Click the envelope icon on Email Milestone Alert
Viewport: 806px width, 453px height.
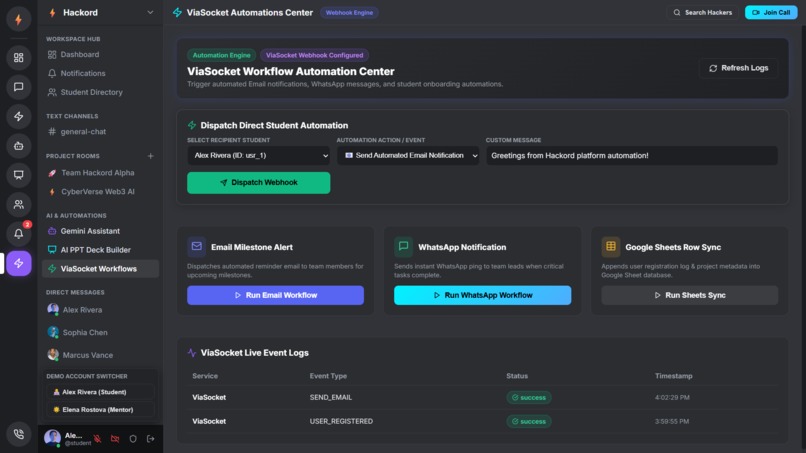point(196,247)
